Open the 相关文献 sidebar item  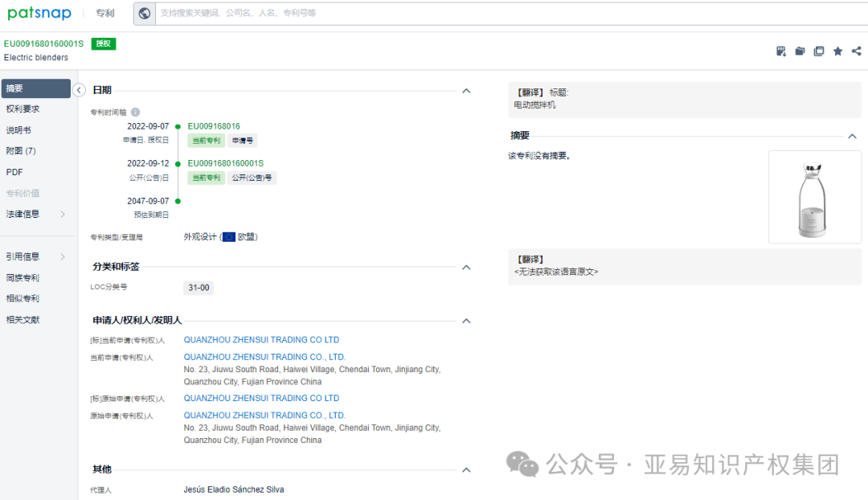pyautogui.click(x=23, y=320)
